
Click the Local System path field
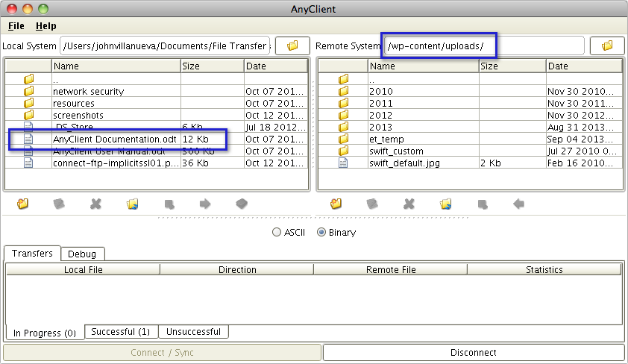tap(165, 45)
